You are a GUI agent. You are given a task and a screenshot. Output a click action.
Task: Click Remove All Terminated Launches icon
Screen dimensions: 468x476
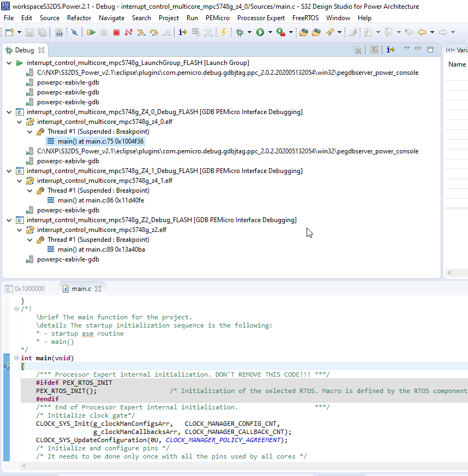358,50
